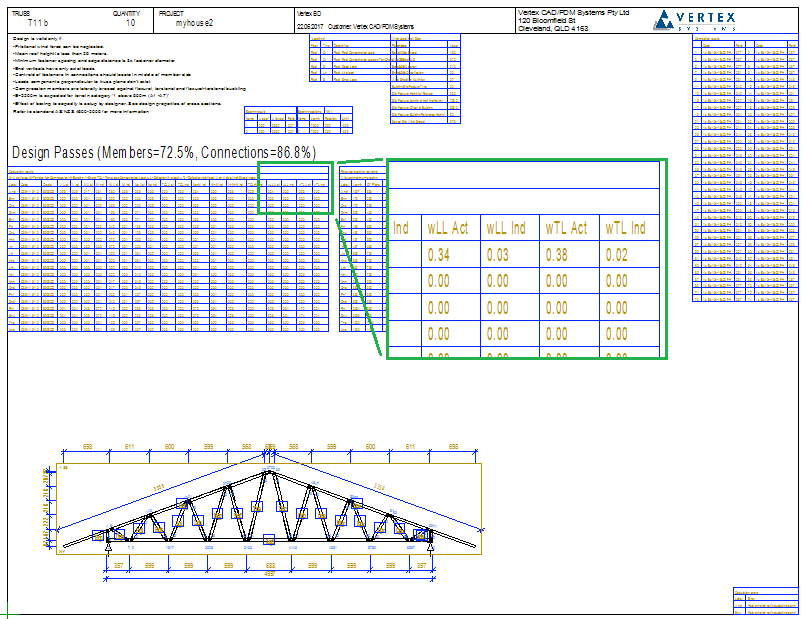Image resolution: width=803 pixels, height=619 pixels.
Task: Click the Vertex Systems logo
Action: pos(694,20)
